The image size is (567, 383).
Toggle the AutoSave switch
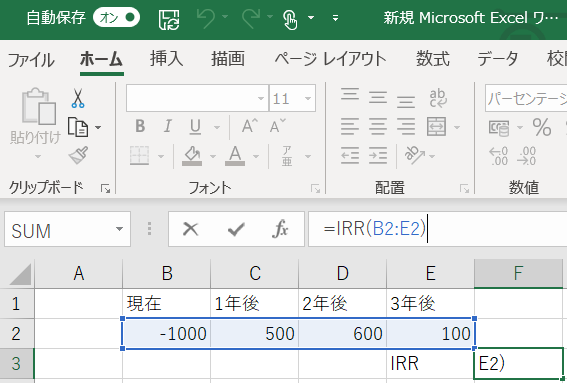pyautogui.click(x=116, y=17)
